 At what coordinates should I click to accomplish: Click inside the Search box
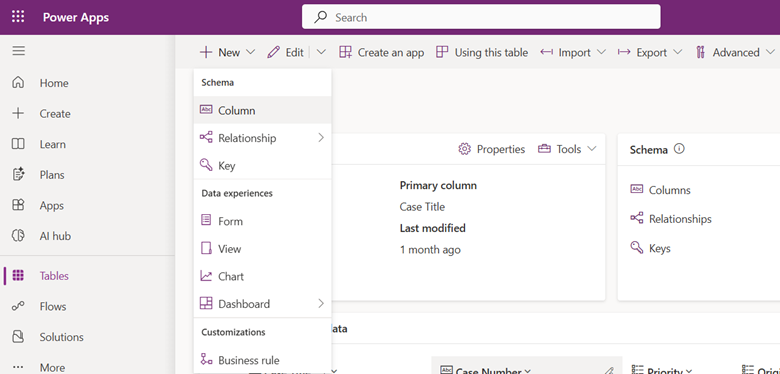click(481, 17)
